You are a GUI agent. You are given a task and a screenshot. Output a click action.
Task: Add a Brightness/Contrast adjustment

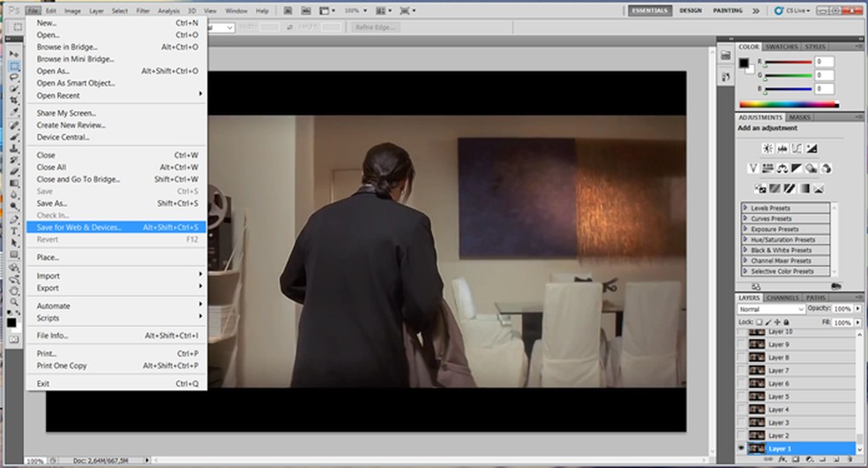(x=767, y=147)
